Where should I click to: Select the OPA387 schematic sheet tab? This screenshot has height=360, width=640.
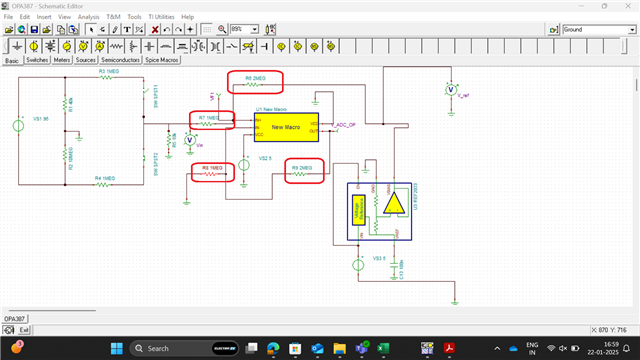pos(15,319)
